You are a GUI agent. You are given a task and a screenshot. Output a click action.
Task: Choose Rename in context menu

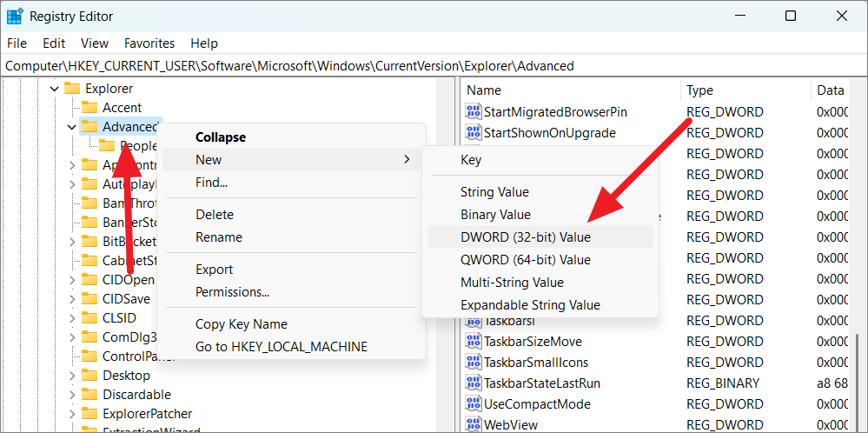click(x=292, y=237)
